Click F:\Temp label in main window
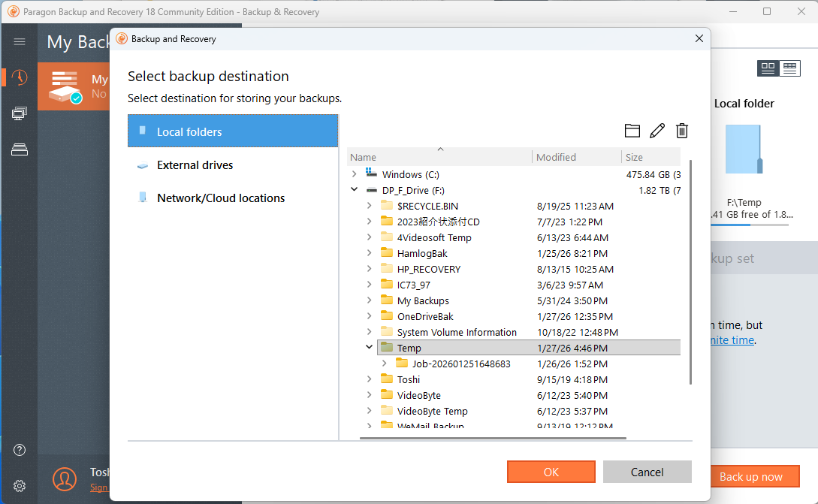The image size is (818, 504). click(744, 202)
